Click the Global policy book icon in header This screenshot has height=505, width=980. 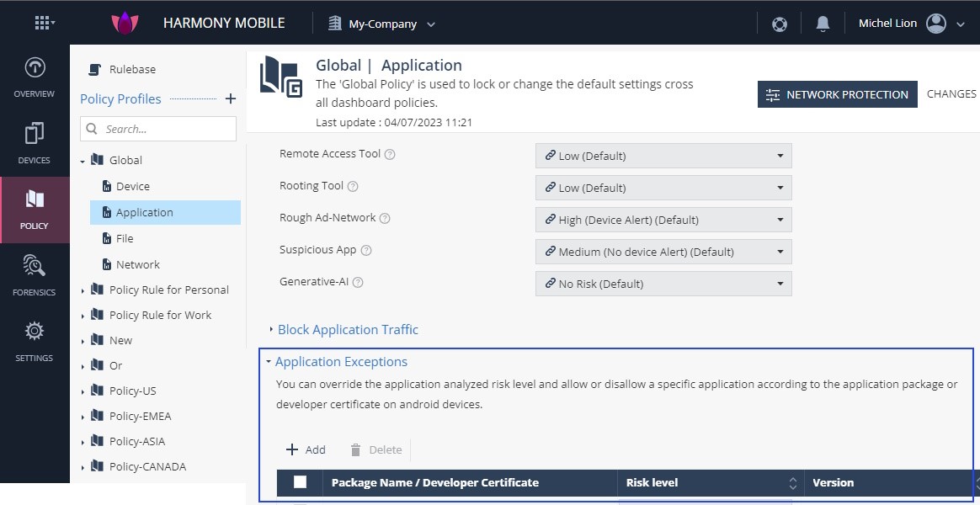pos(280,77)
